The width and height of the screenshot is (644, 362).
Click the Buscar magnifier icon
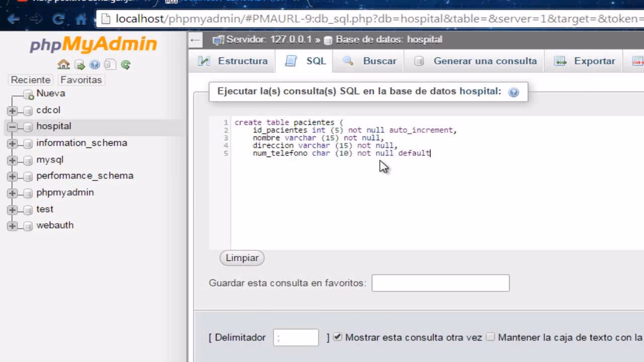pos(348,61)
